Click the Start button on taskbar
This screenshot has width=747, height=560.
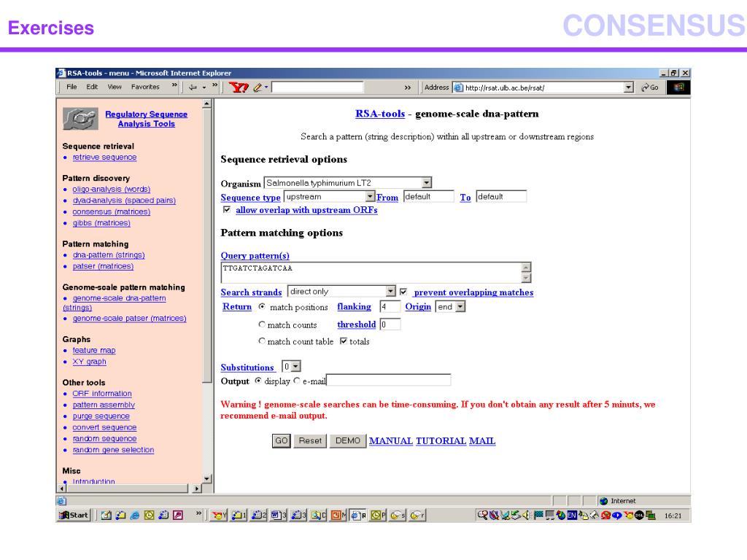click(74, 516)
